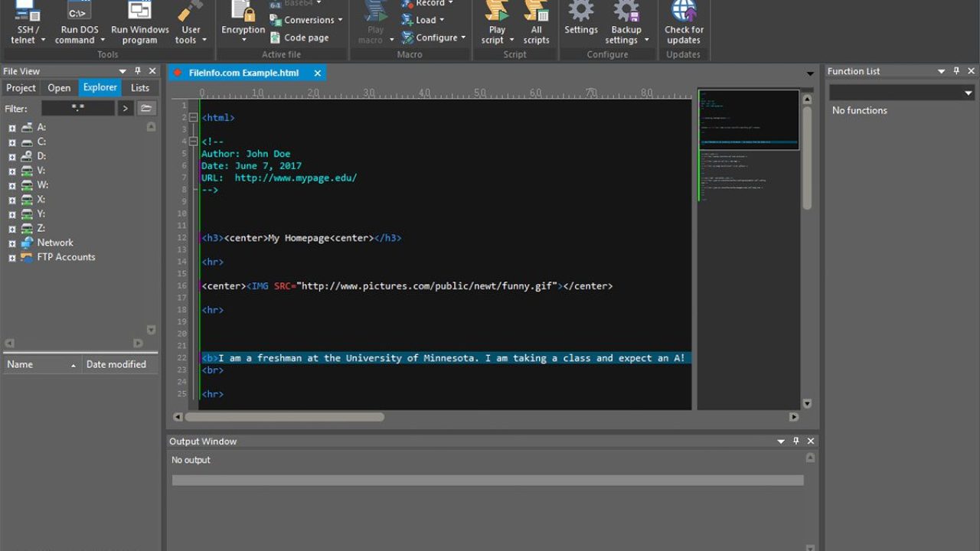The image size is (980, 551).
Task: Select the FileInfo.com Example.html tab
Action: point(247,73)
